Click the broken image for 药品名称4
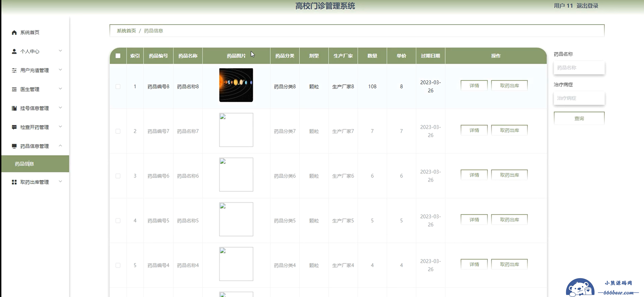This screenshot has width=644, height=297. click(236, 264)
